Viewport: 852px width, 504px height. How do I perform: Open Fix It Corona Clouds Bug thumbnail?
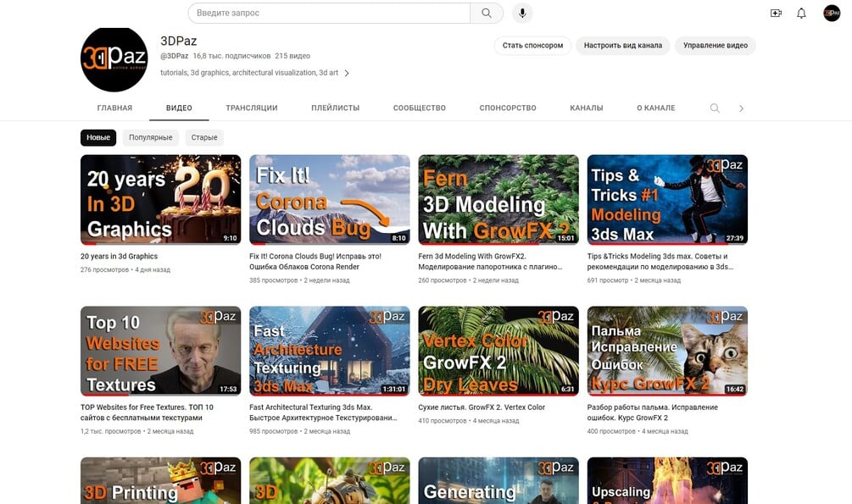point(329,199)
